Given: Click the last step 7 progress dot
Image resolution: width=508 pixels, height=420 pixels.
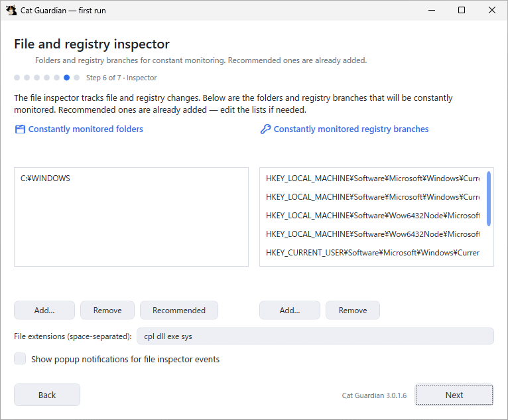Looking at the screenshot, I should pos(76,78).
